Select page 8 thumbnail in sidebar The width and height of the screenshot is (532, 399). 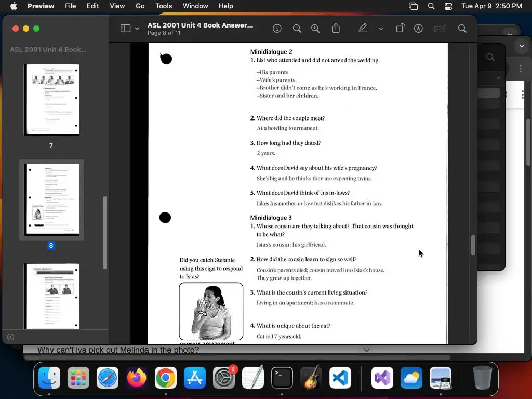tap(51, 199)
